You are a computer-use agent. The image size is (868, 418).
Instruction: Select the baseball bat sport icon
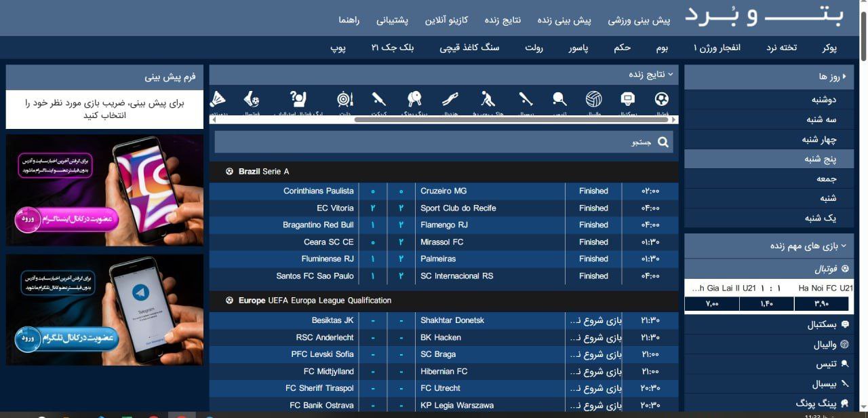click(526, 100)
